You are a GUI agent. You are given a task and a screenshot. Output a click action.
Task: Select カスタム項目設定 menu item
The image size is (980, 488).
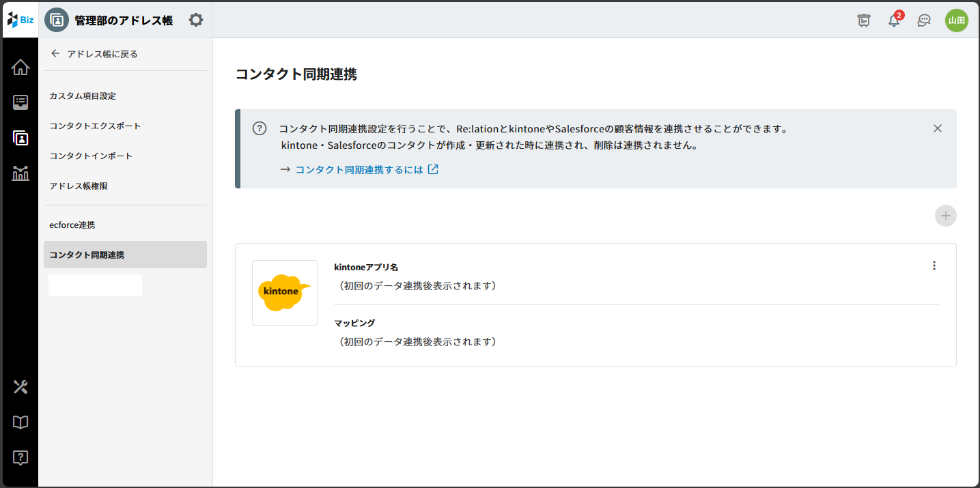tap(87, 96)
